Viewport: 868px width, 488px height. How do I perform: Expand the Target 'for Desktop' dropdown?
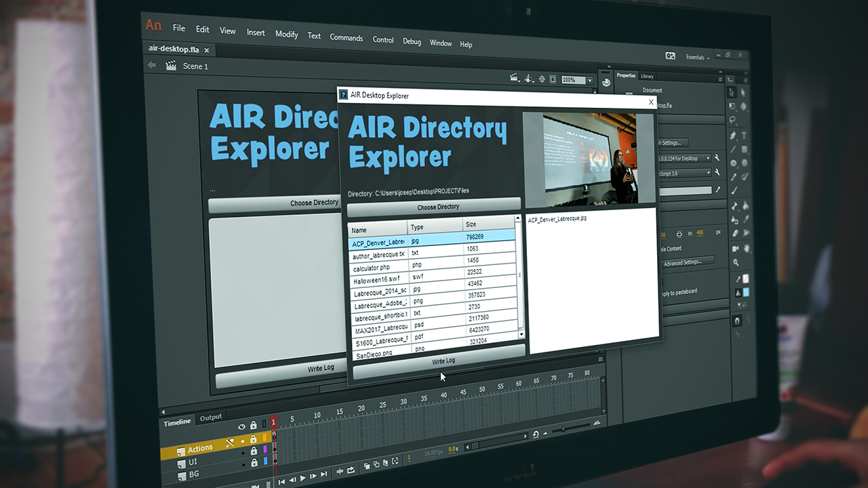708,159
